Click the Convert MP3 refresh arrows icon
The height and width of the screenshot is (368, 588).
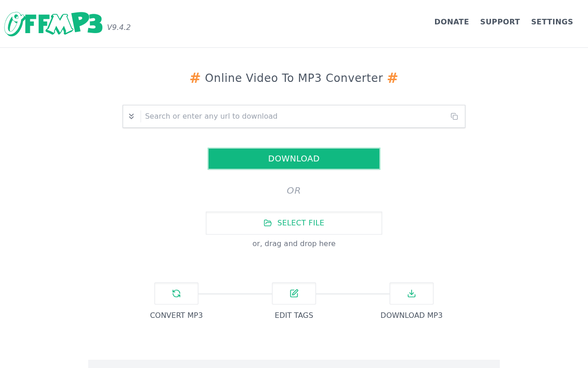pos(176,293)
